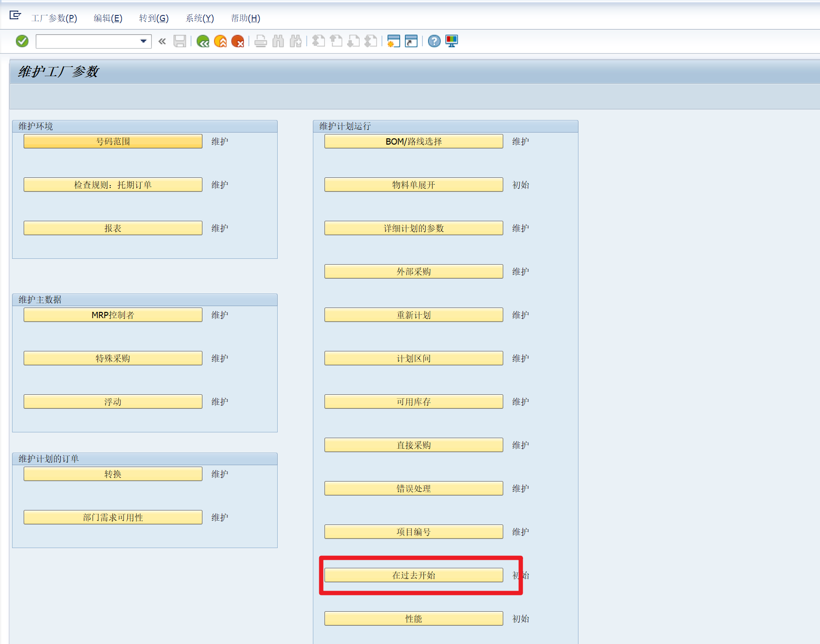Click the red Cancel icon
The height and width of the screenshot is (644, 820).
click(238, 41)
